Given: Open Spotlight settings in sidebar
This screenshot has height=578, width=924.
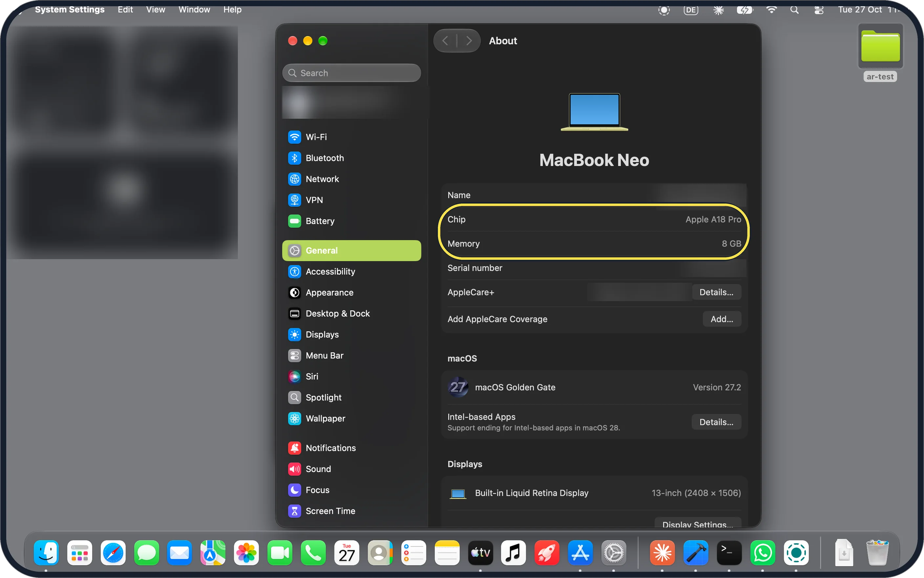Looking at the screenshot, I should tap(351, 398).
